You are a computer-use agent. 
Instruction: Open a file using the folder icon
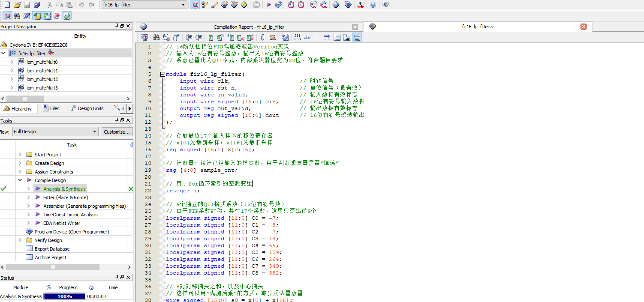coord(17,5)
